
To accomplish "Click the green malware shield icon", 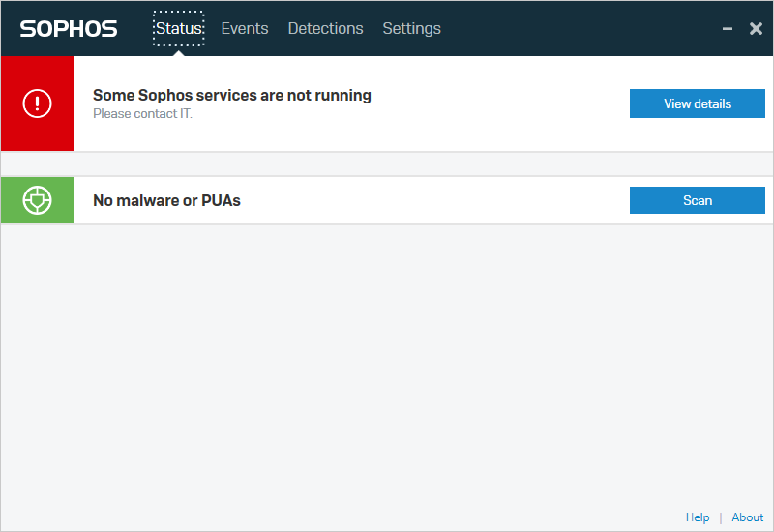I will (x=37, y=200).
